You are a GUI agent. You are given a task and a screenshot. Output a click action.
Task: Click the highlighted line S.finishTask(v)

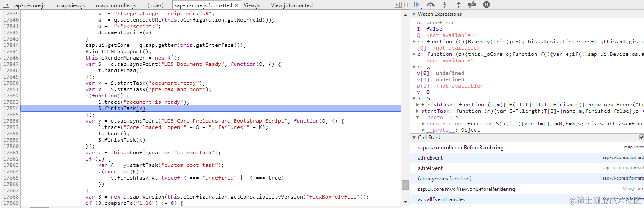pos(211,108)
